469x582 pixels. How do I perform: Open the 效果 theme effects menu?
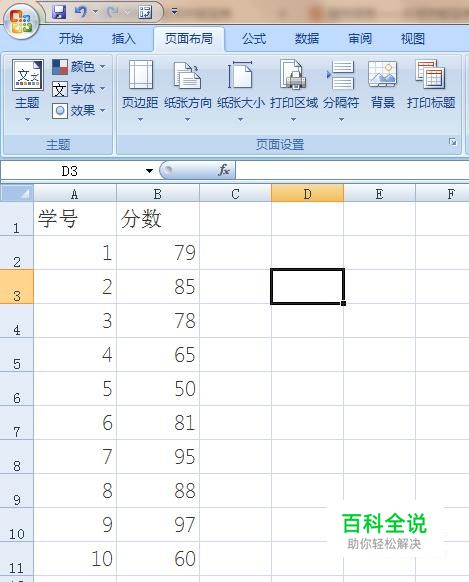79,111
